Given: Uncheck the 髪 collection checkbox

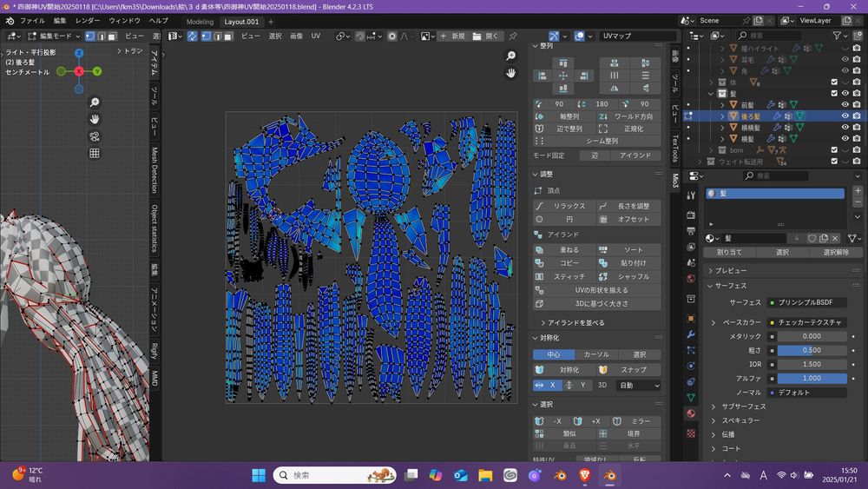Looking at the screenshot, I should [834, 93].
